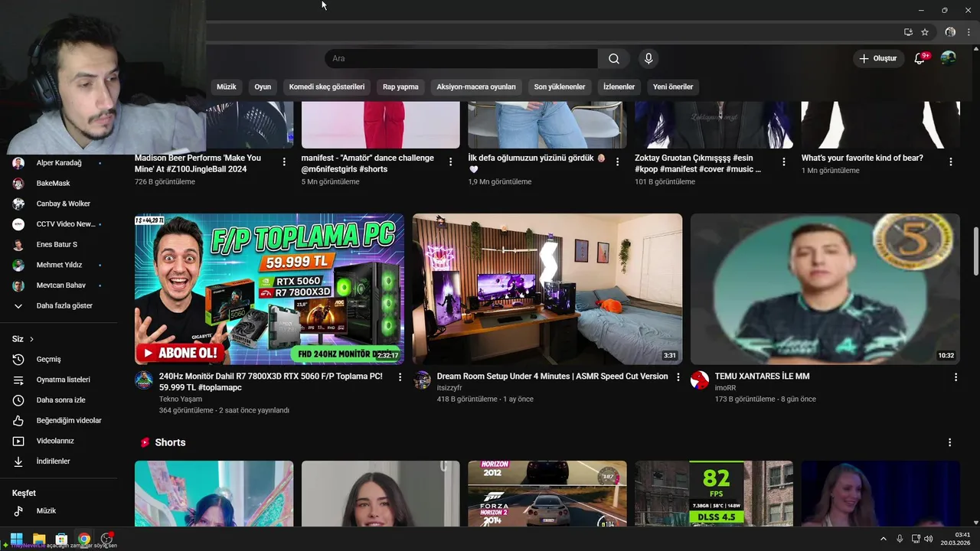Install app via address bar icon
This screenshot has width=980, height=551.
908,32
